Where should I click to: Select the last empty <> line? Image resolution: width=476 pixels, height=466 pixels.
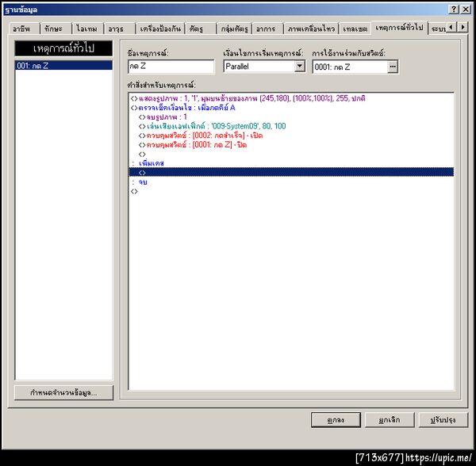291,191
